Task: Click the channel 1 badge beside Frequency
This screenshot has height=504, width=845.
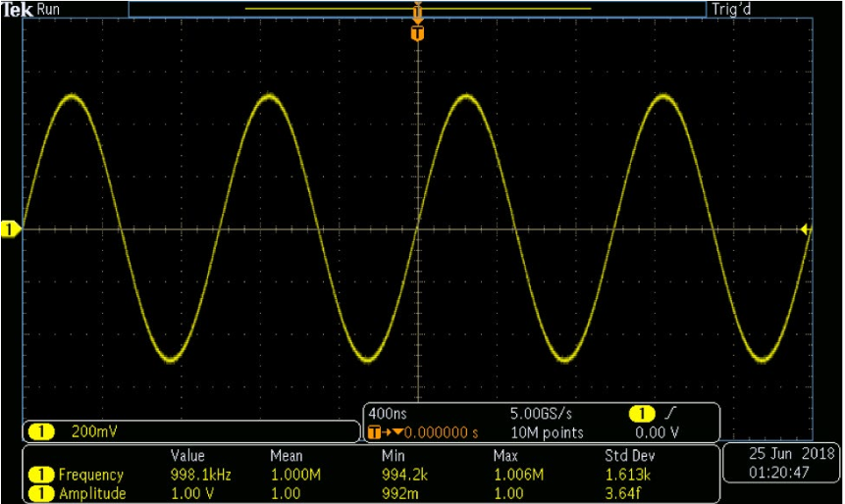Action: [41, 475]
